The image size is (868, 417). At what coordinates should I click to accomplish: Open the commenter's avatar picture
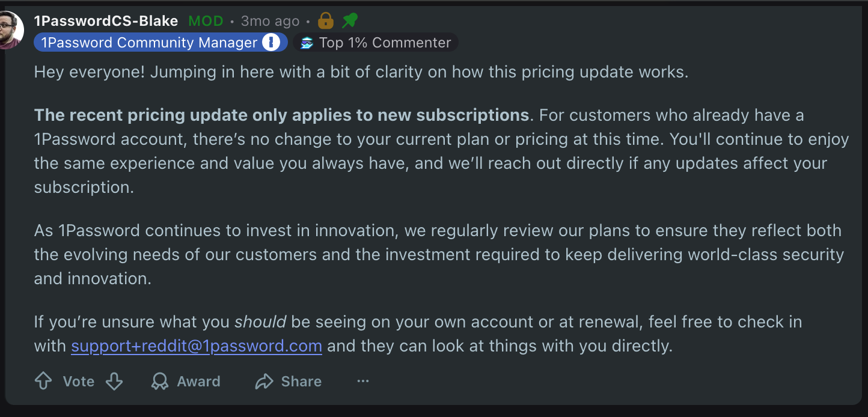click(10, 30)
